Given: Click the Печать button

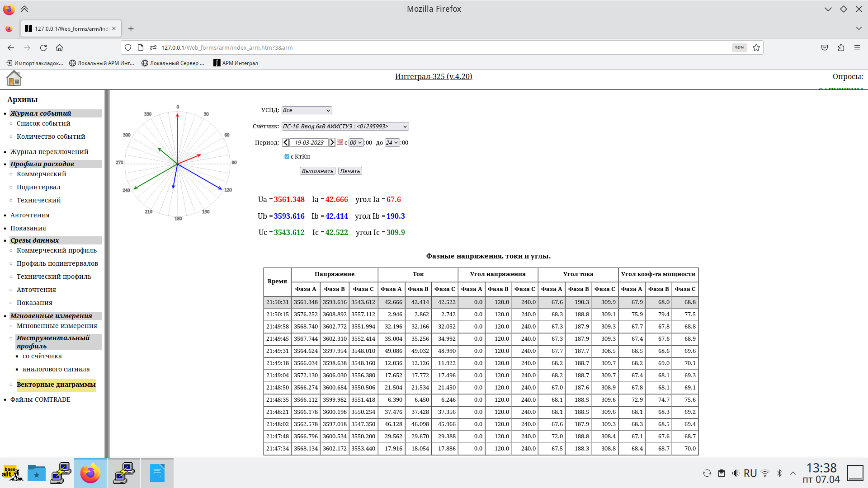Looking at the screenshot, I should click(x=350, y=171).
